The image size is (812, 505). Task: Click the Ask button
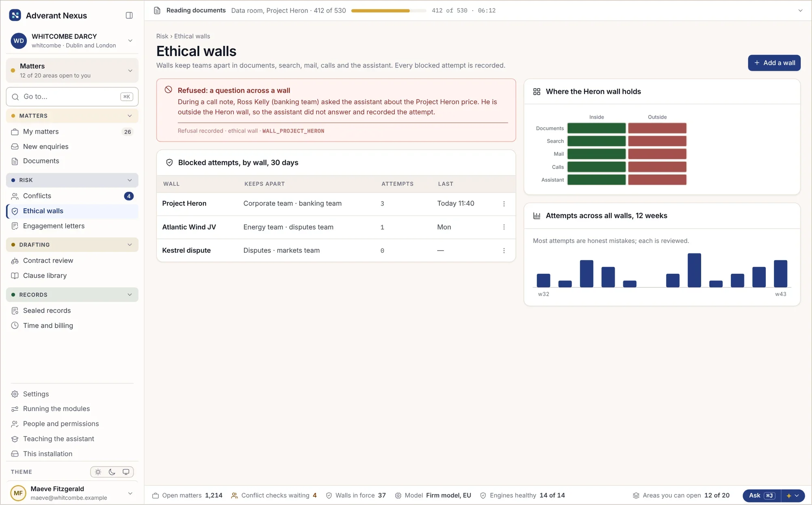point(762,495)
